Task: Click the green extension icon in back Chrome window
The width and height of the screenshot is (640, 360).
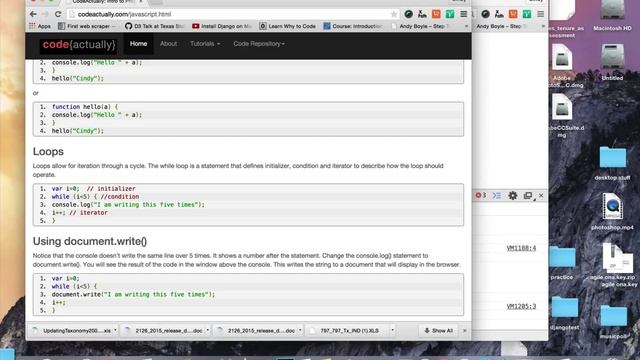Action: tap(527, 14)
